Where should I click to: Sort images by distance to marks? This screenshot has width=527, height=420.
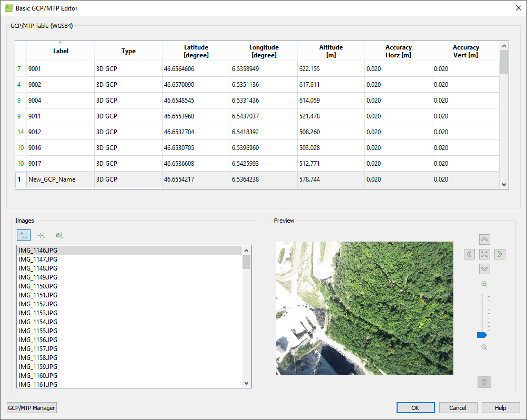click(x=41, y=235)
